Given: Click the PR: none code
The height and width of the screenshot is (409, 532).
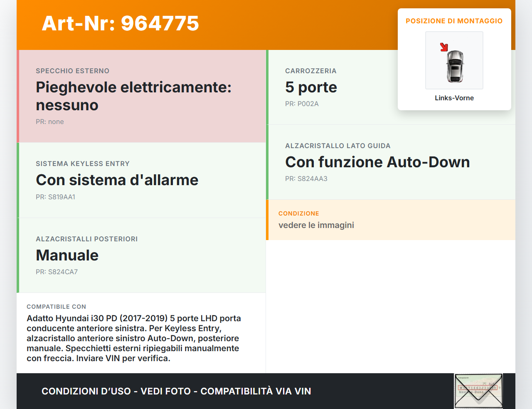Looking at the screenshot, I should 50,121.
